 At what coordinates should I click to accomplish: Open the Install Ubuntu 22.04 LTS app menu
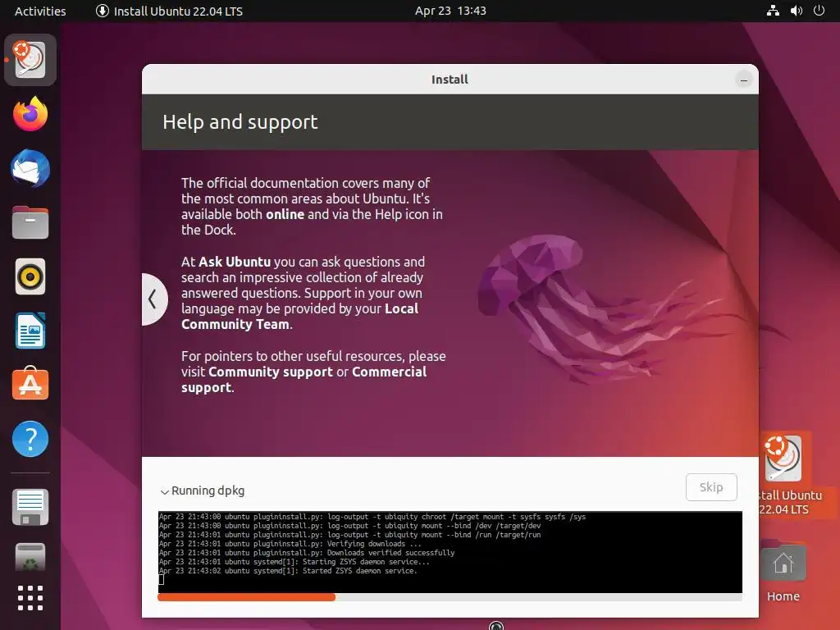click(x=169, y=11)
